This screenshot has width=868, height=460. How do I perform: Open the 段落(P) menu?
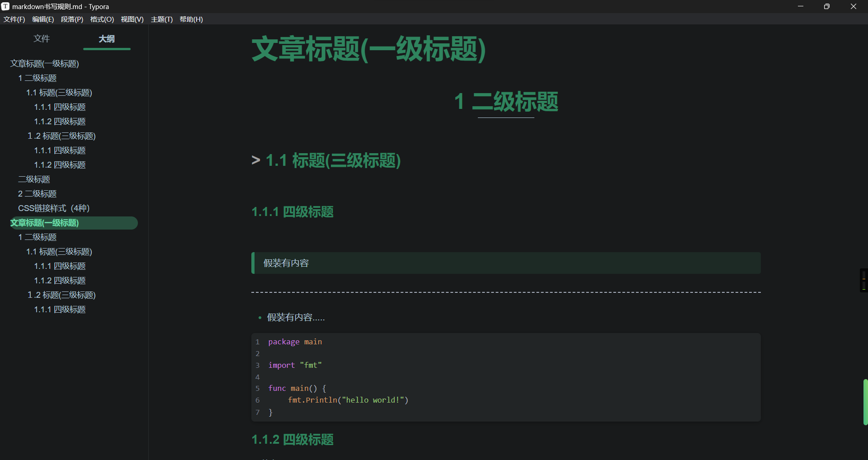pos(72,19)
